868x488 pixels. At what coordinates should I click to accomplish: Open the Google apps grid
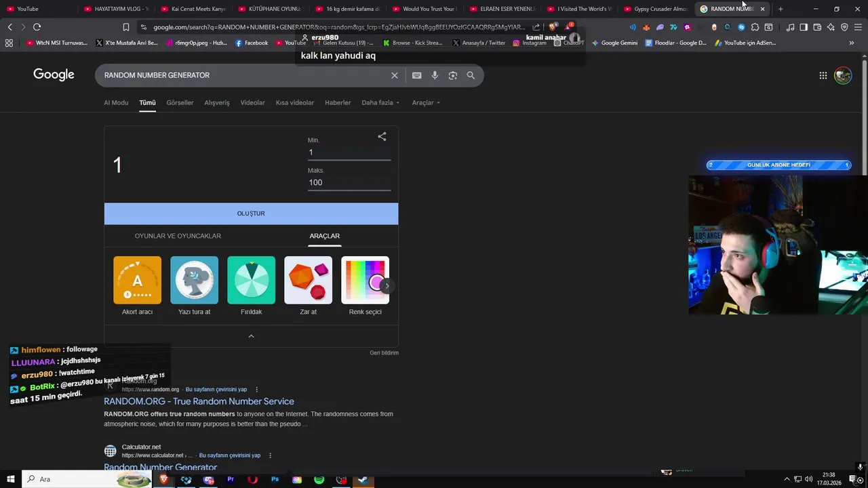(823, 75)
